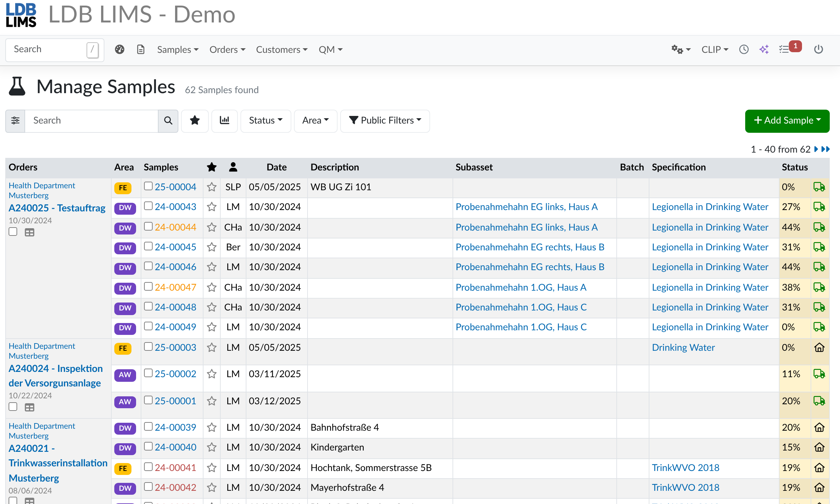Star sample 25-00004 as favorite
Viewport: 840px width, 504px height.
[212, 187]
